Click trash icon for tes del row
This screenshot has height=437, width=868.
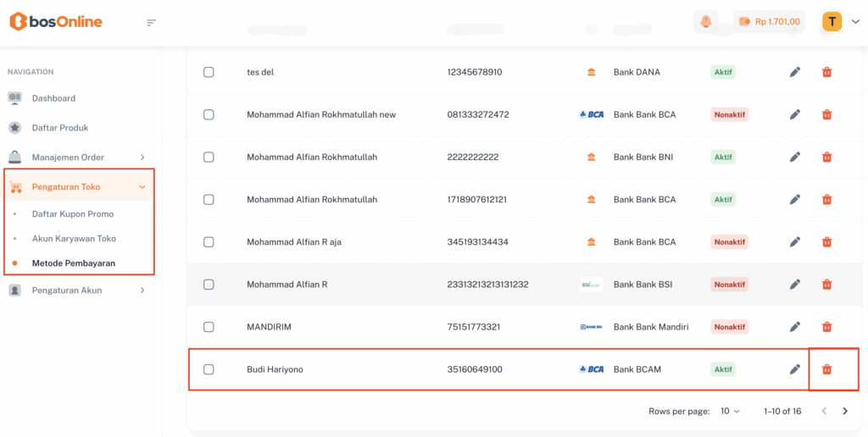(827, 72)
